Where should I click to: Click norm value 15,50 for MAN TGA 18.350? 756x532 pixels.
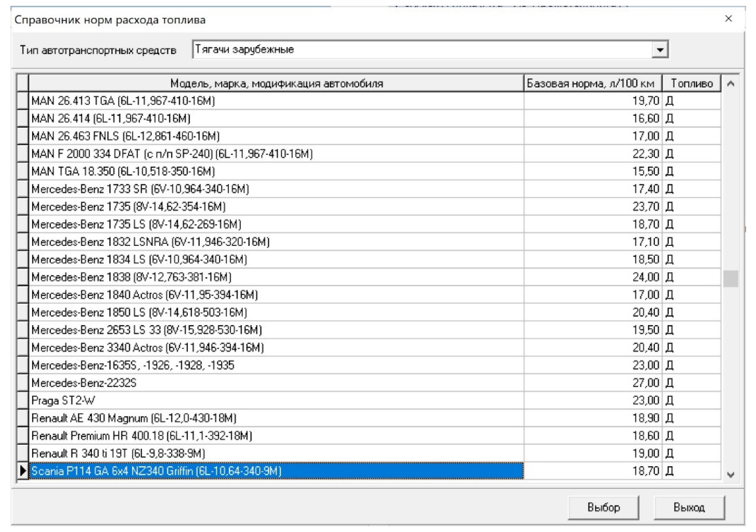click(x=593, y=171)
